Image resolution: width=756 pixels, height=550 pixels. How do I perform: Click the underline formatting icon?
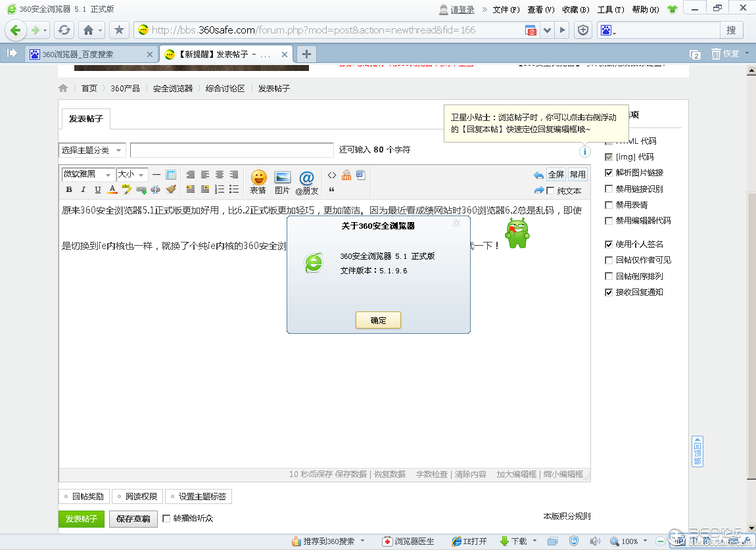click(x=98, y=190)
